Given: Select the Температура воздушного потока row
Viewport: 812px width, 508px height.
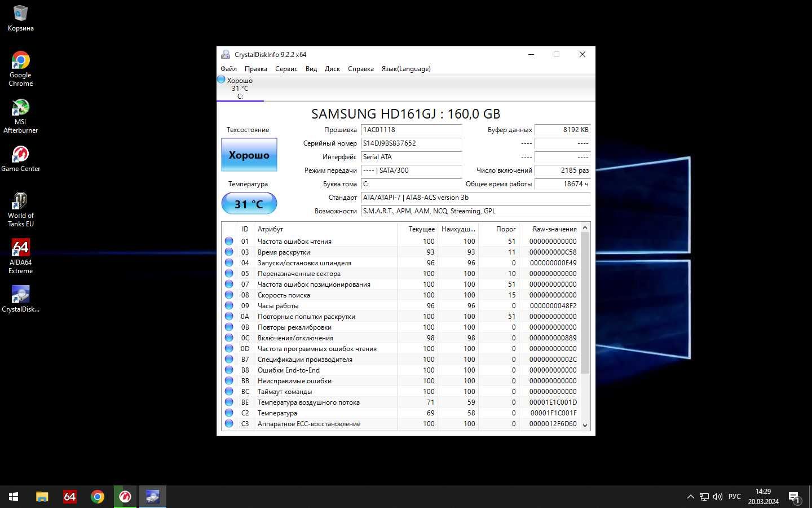Looking at the screenshot, I should pyautogui.click(x=401, y=402).
